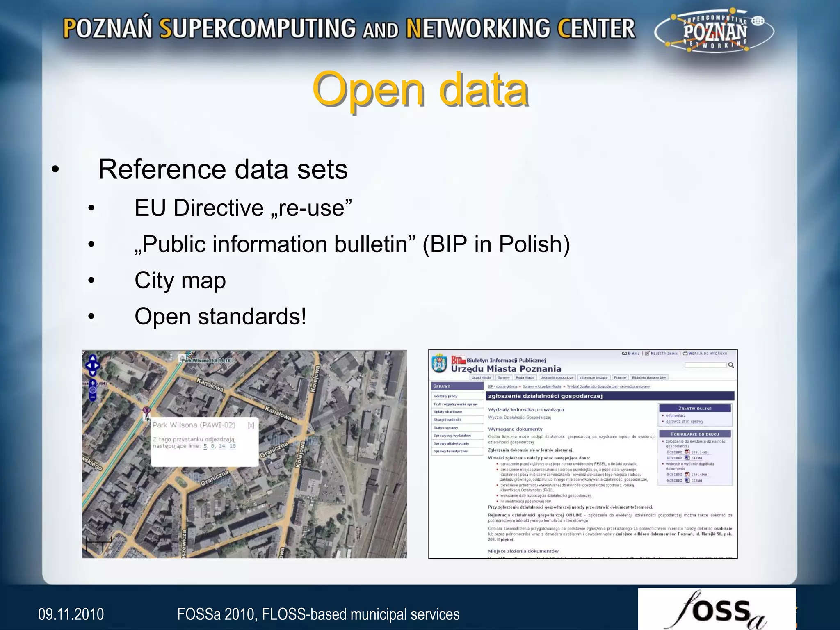The image size is (840, 630).
Task: Select Status sprawy in sidebar
Action: coord(457,427)
